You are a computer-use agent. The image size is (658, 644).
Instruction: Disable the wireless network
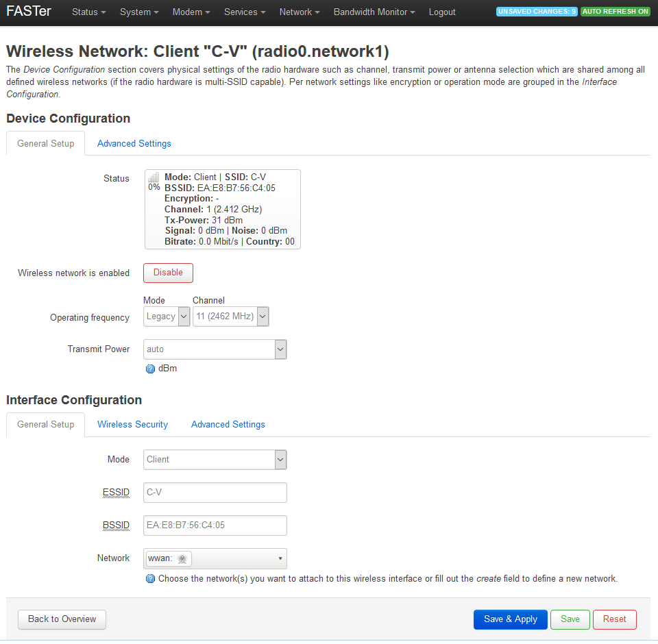(168, 273)
